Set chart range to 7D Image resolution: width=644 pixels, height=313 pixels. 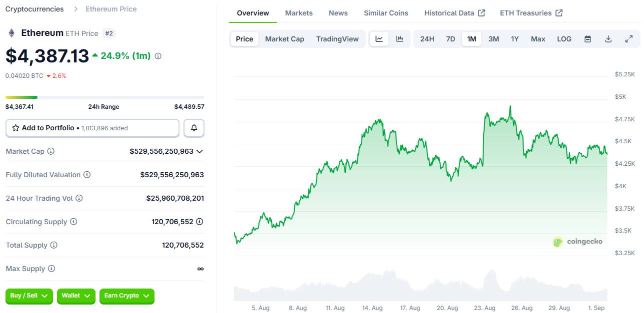click(x=450, y=39)
